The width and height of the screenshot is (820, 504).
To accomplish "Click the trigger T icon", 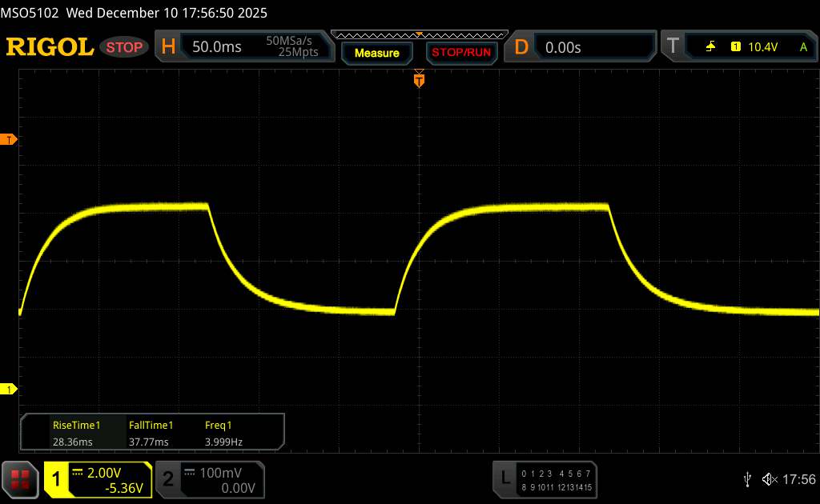I will pos(672,47).
